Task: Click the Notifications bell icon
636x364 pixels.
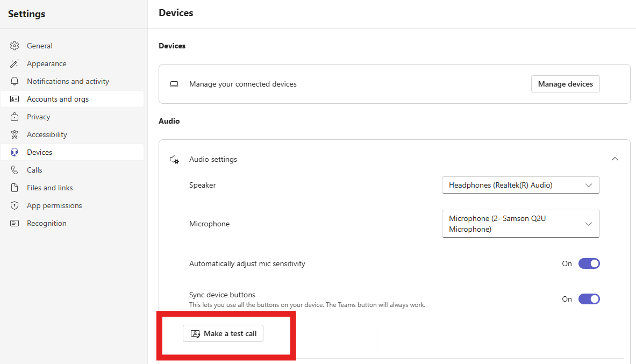Action: 15,81
